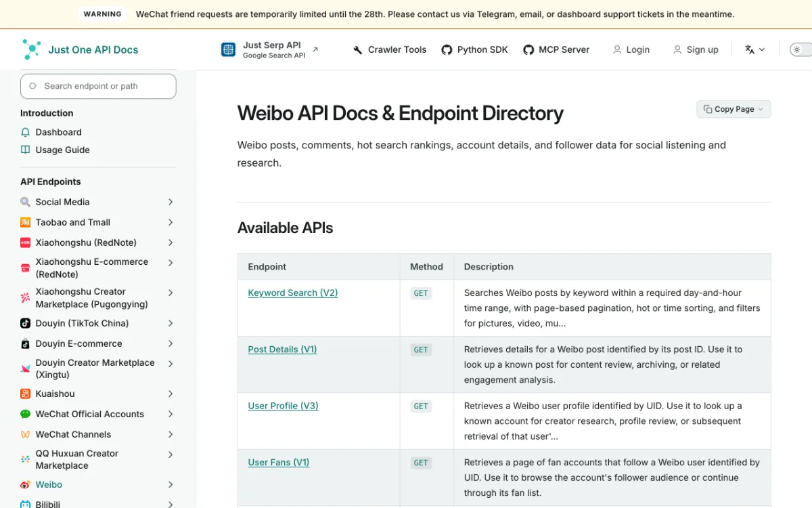Click the Kuaishou icon in sidebar
Image resolution: width=812 pixels, height=508 pixels.
tap(25, 394)
